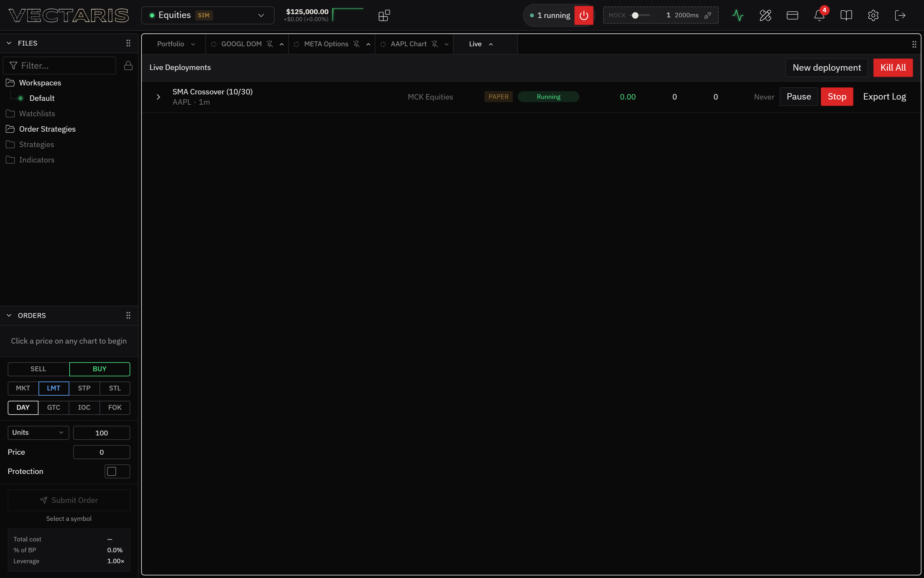
Task: Open notifications bell with 4 badge
Action: (819, 15)
